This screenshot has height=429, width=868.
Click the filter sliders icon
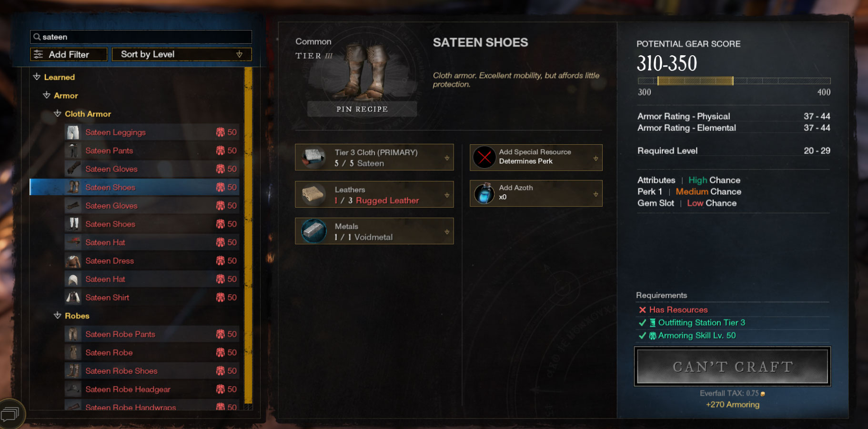coord(38,54)
